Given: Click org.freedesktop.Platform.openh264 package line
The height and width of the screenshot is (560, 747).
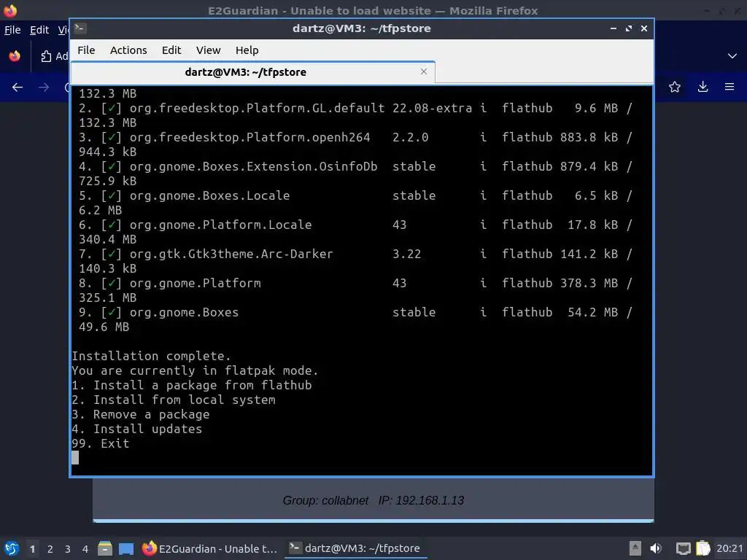Looking at the screenshot, I should point(355,137).
